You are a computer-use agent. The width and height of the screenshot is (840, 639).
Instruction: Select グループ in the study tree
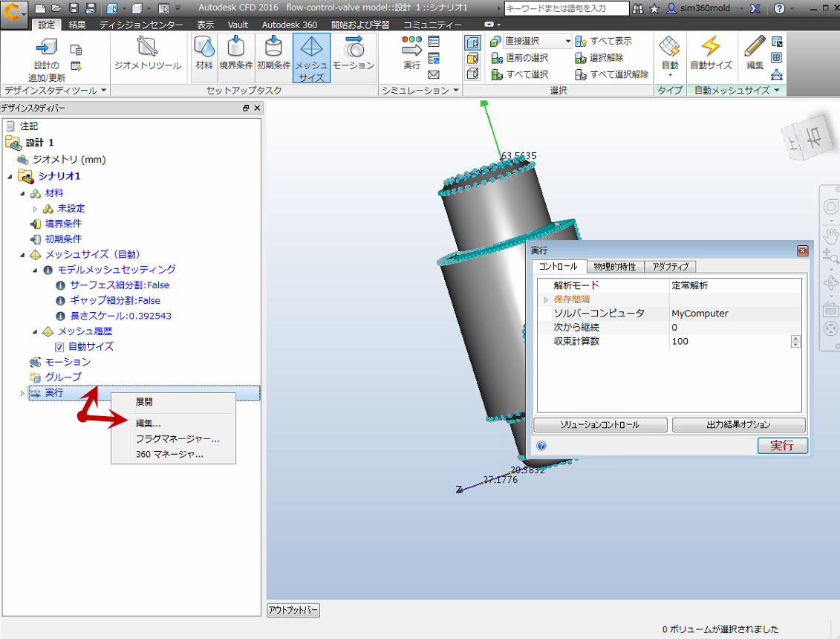[x=62, y=377]
